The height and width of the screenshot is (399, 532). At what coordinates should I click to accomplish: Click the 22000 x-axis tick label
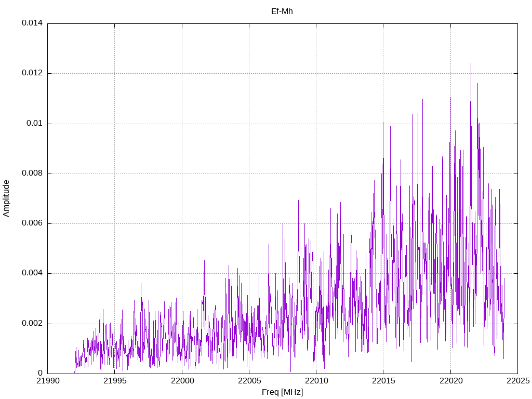pyautogui.click(x=181, y=381)
